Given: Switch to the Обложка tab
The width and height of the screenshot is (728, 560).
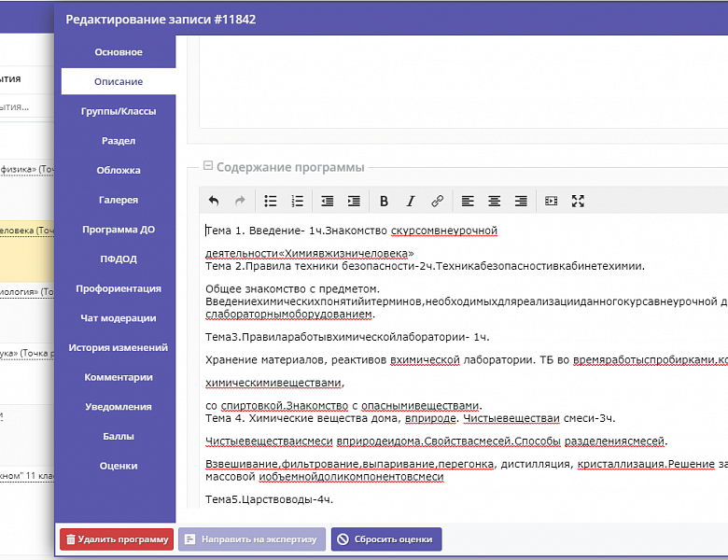Looking at the screenshot, I should coord(119,171).
